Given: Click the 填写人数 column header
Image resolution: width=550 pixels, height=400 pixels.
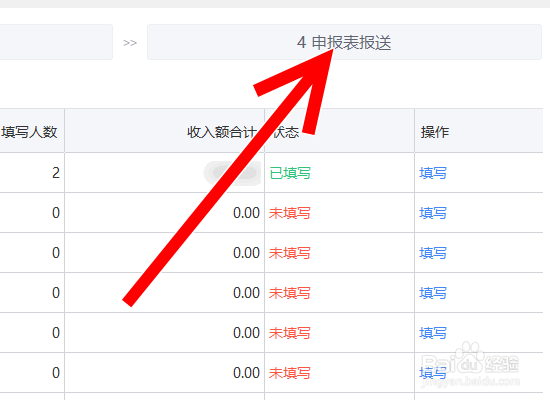Looking at the screenshot, I should tap(29, 132).
